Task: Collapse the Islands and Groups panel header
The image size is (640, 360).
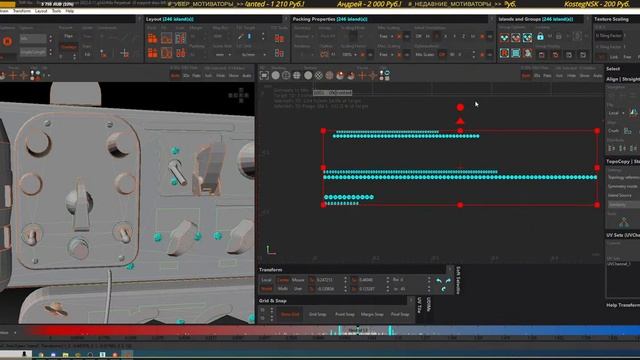Action: pyautogui.click(x=587, y=19)
